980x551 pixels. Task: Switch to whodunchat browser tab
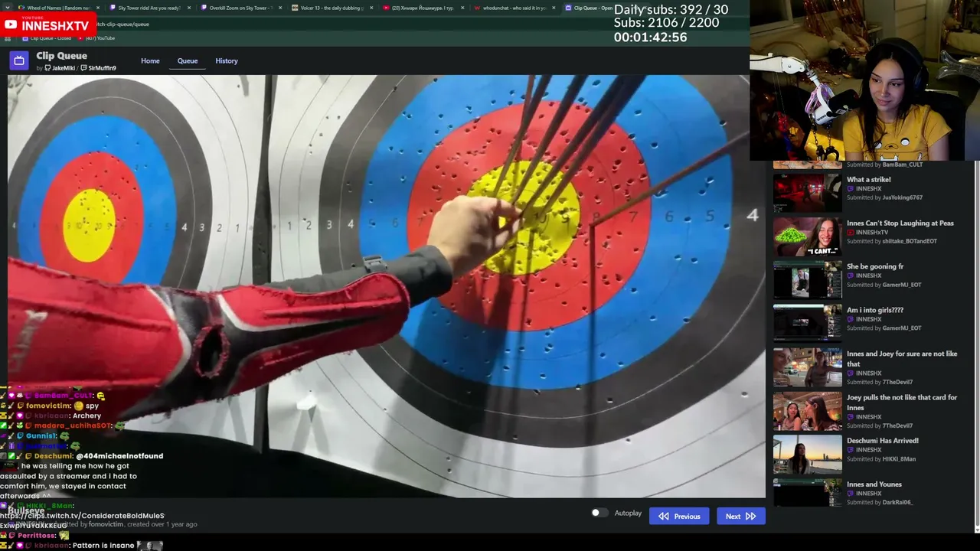[514, 8]
